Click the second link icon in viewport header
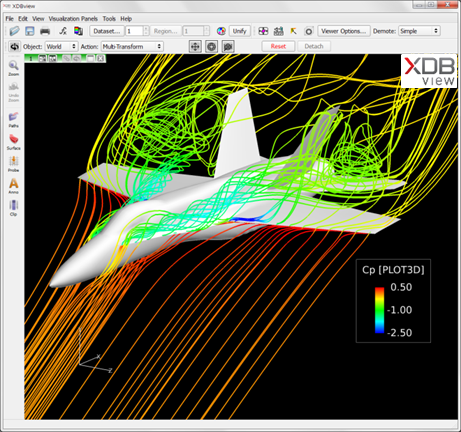461x432 pixels. pyautogui.click(x=77, y=59)
